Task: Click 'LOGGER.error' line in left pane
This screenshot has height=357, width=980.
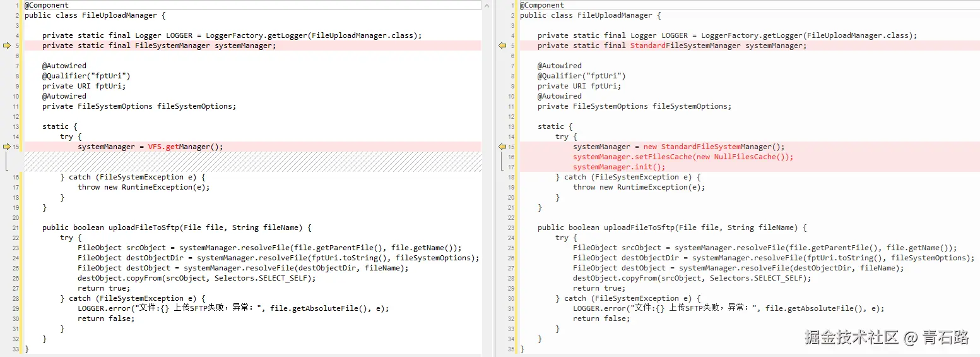Action: [x=233, y=308]
